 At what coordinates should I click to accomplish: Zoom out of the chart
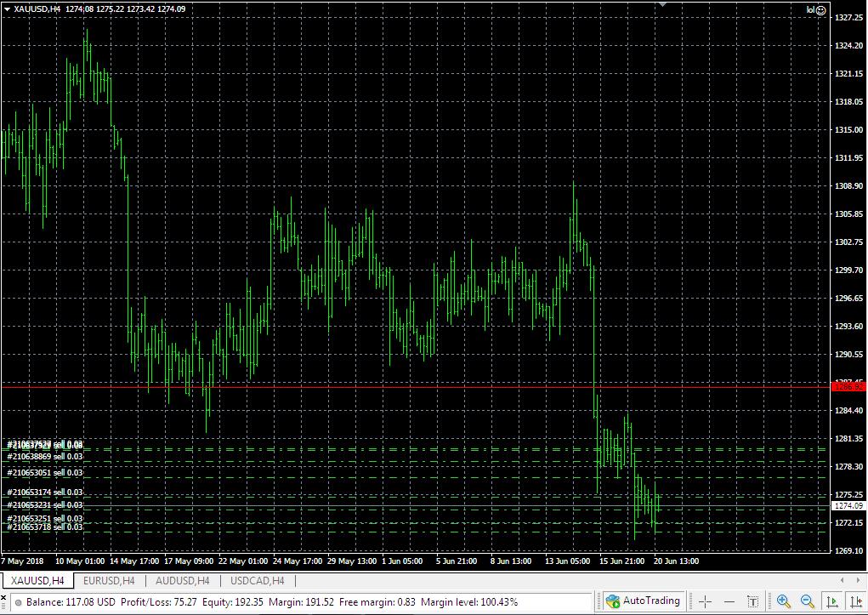(807, 601)
